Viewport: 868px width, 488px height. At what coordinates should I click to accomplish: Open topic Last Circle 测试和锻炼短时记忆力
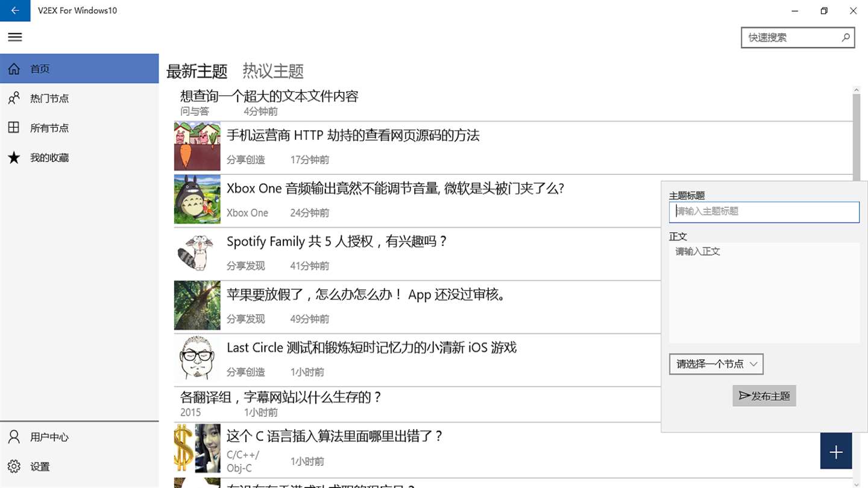coord(372,348)
